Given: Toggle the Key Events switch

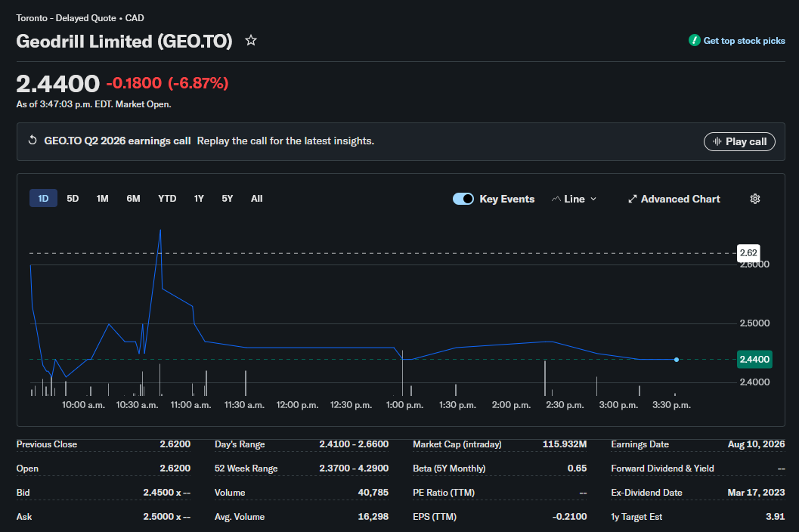Looking at the screenshot, I should (x=463, y=199).
